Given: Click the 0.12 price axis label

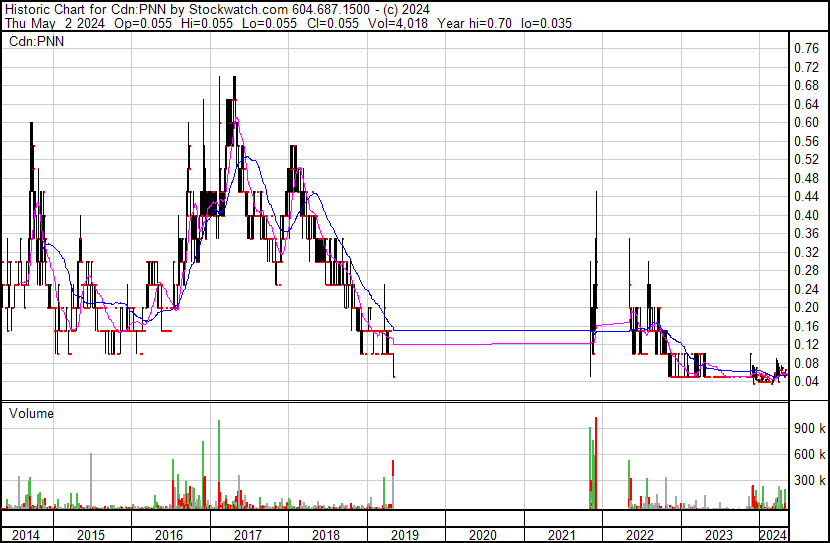Looking at the screenshot, I should (806, 345).
